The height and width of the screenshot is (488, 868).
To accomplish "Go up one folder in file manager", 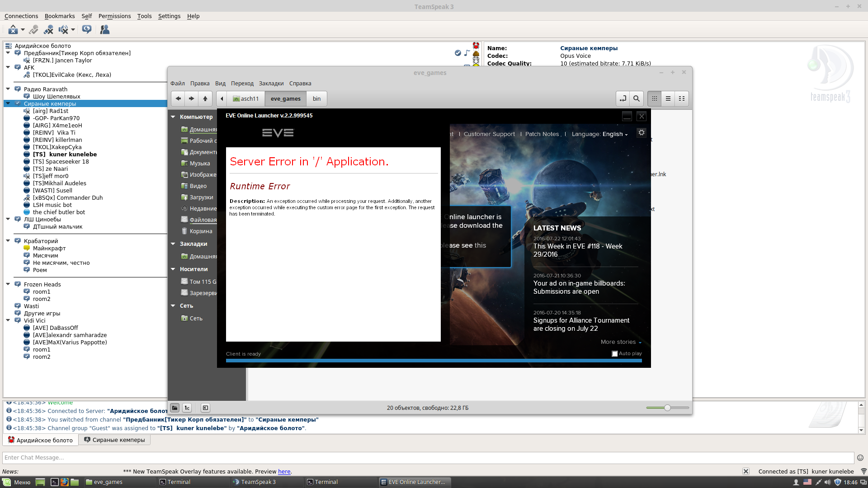I will click(x=205, y=99).
